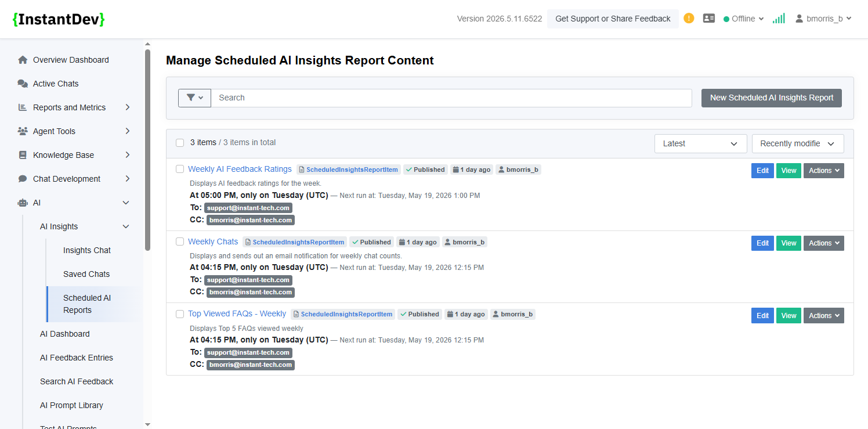Viewport: 868px width, 429px height.
Task: Click into the Search input field
Action: tap(451, 98)
